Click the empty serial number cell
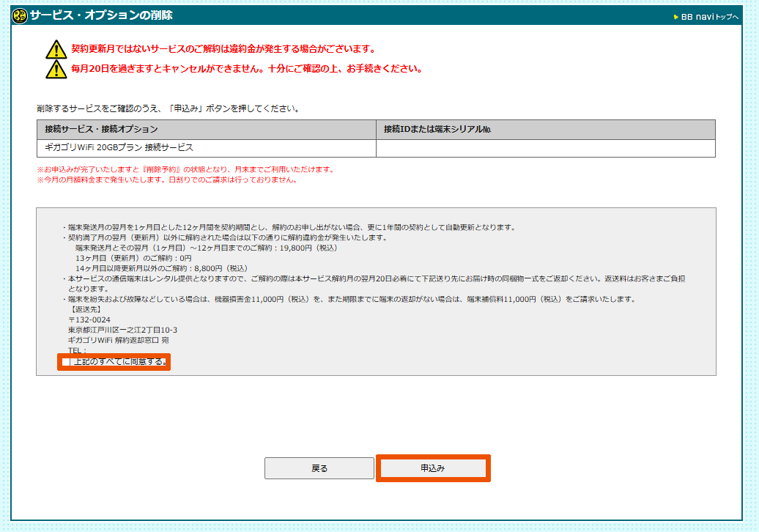 point(545,148)
